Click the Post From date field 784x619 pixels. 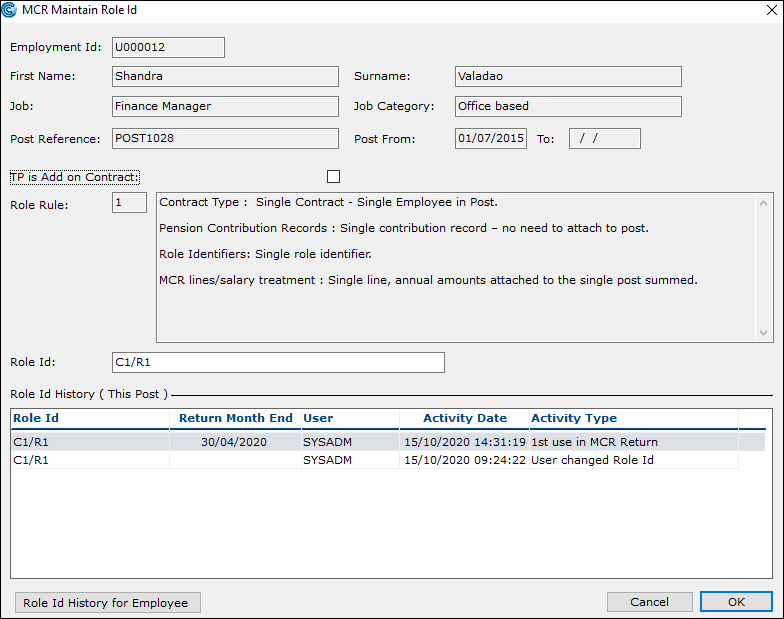coord(491,138)
